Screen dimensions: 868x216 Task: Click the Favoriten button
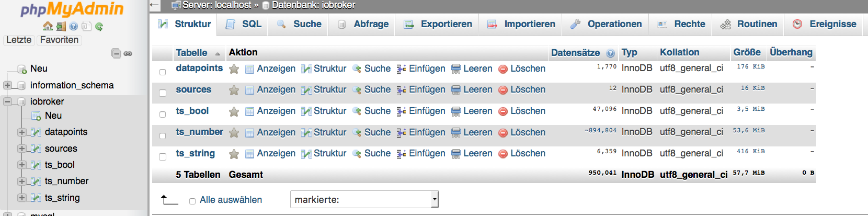pyautogui.click(x=59, y=40)
